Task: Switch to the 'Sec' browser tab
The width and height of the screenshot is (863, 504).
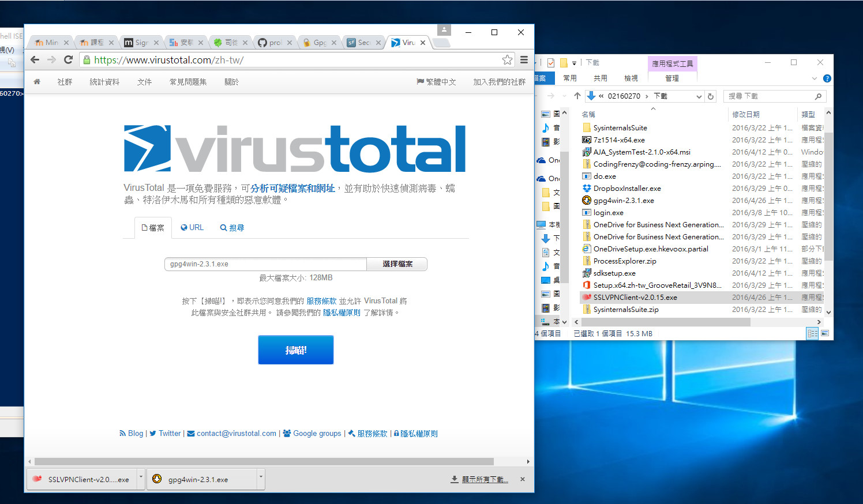Action: tap(364, 43)
